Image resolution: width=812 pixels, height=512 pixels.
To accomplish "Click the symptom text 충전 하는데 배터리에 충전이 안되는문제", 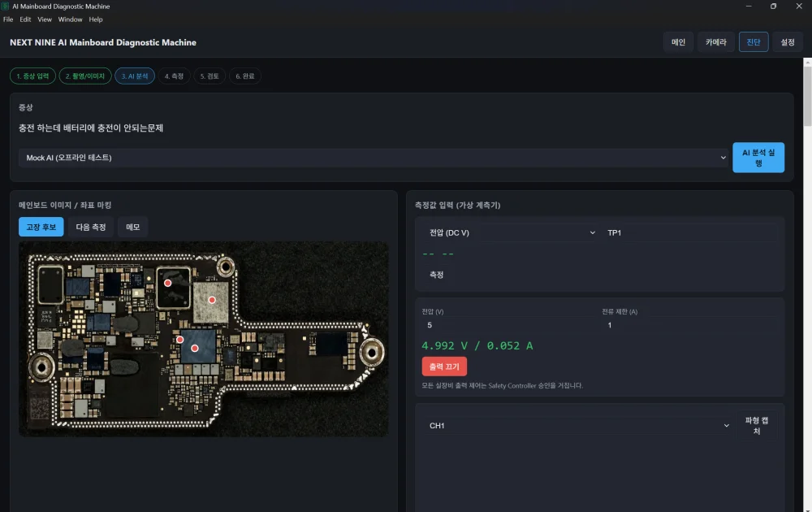I will coord(91,128).
